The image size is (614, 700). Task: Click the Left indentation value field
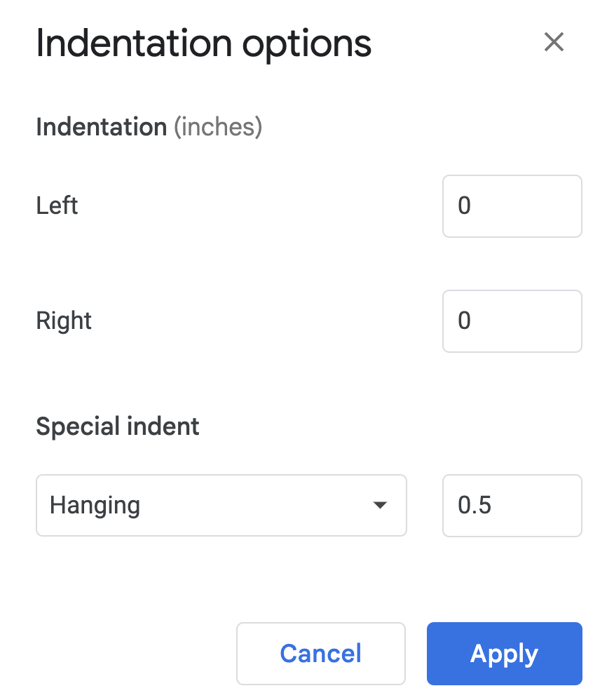tap(512, 206)
